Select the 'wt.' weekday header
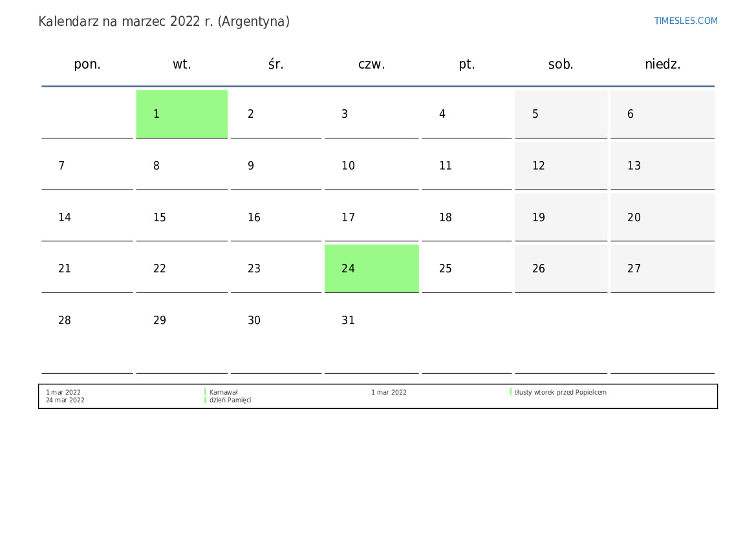This screenshot has width=756, height=535. [182, 64]
